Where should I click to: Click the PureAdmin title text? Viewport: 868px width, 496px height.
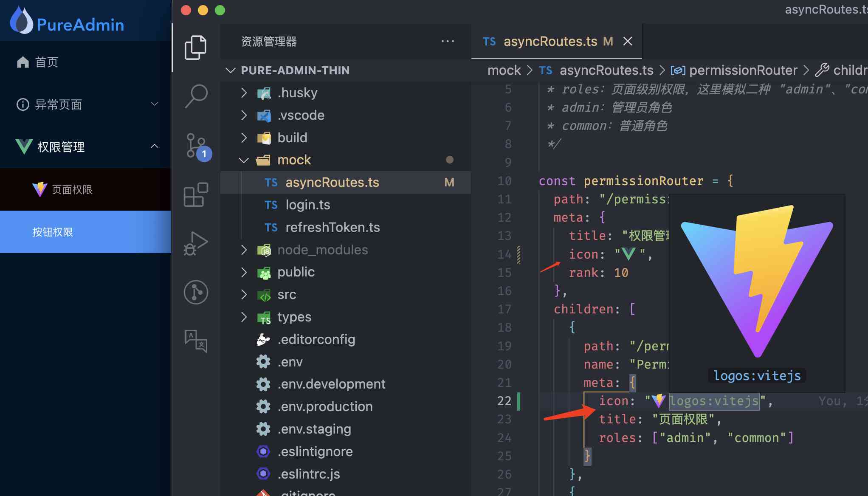(x=80, y=25)
